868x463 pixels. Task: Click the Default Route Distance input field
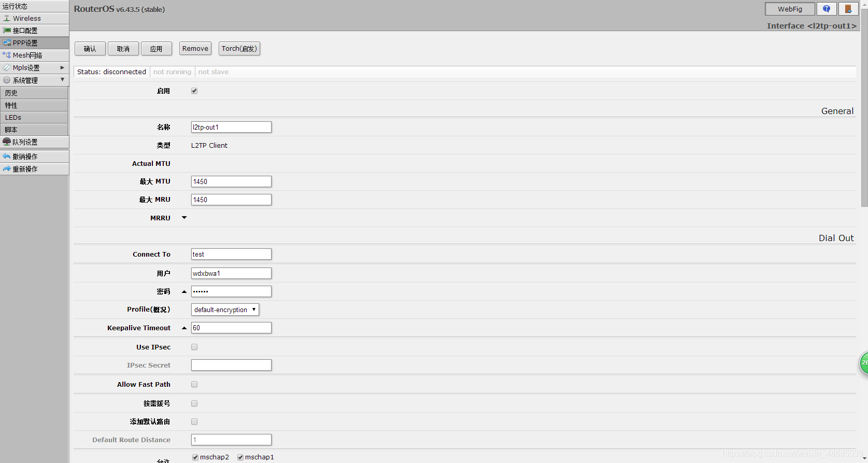(x=231, y=440)
